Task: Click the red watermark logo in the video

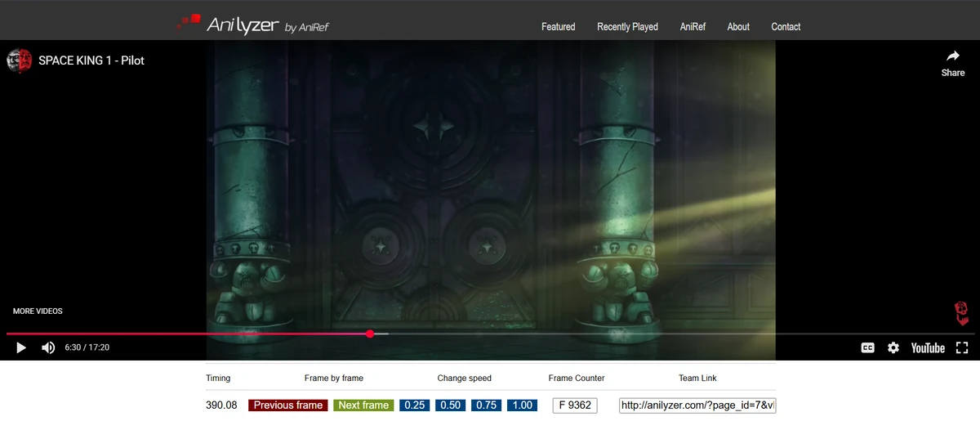Action: (x=962, y=313)
